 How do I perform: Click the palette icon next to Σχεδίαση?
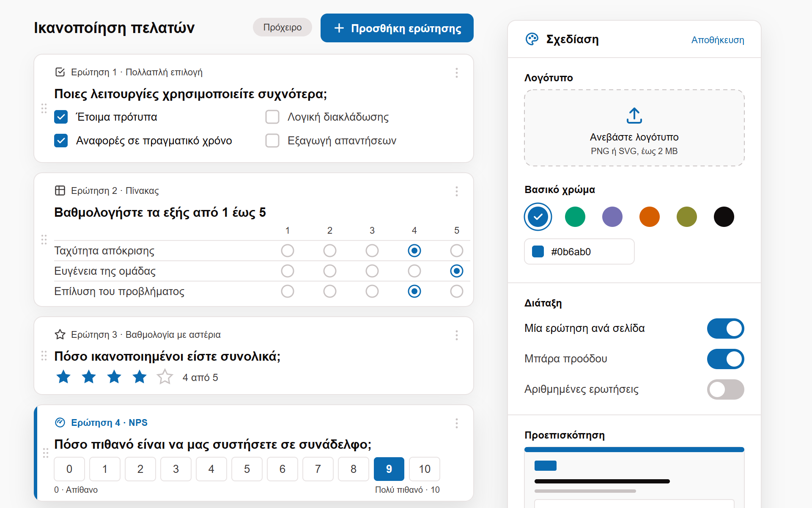click(x=532, y=39)
